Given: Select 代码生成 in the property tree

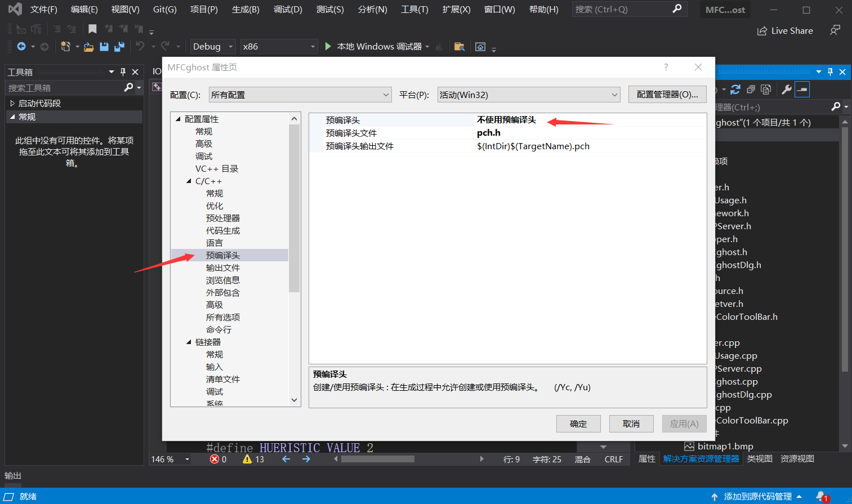Looking at the screenshot, I should coord(223,230).
